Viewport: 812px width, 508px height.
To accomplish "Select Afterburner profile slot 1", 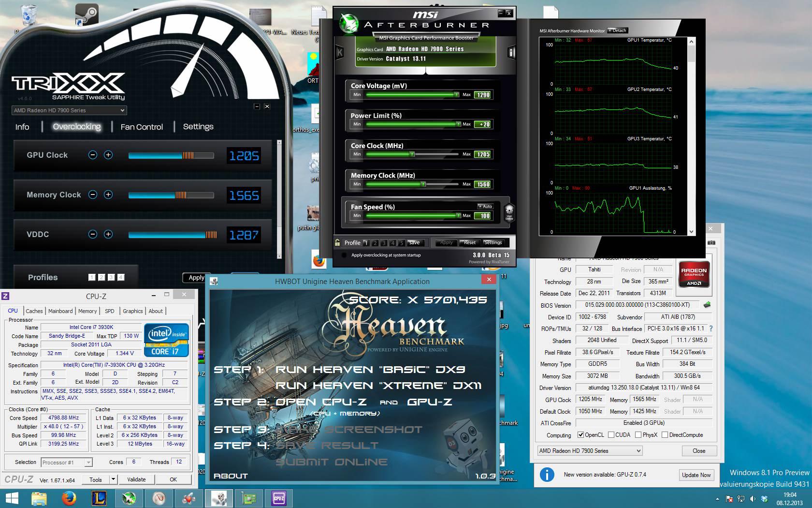I will [366, 243].
